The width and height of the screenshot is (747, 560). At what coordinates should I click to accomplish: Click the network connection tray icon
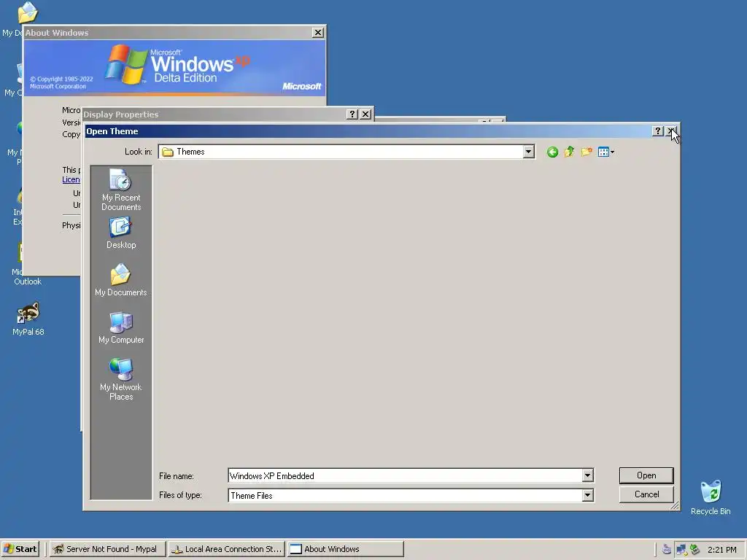(x=681, y=550)
